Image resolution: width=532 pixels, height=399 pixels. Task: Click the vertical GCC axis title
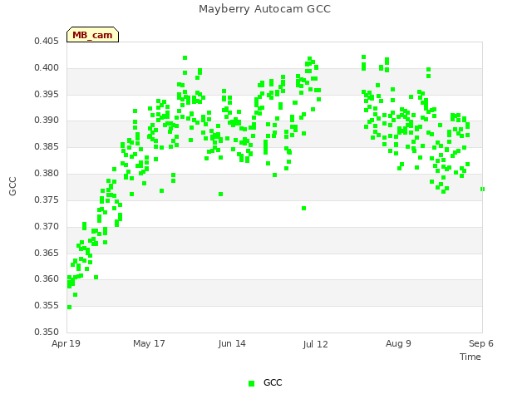(x=13, y=186)
